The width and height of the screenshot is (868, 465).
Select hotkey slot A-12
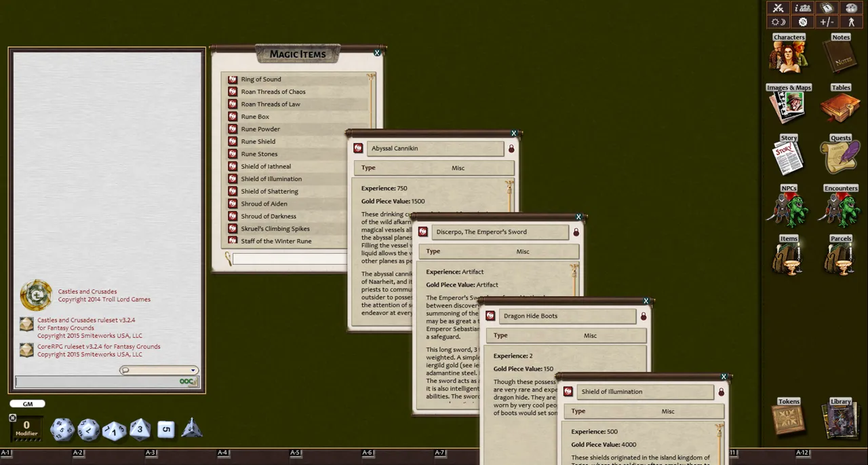[803, 453]
